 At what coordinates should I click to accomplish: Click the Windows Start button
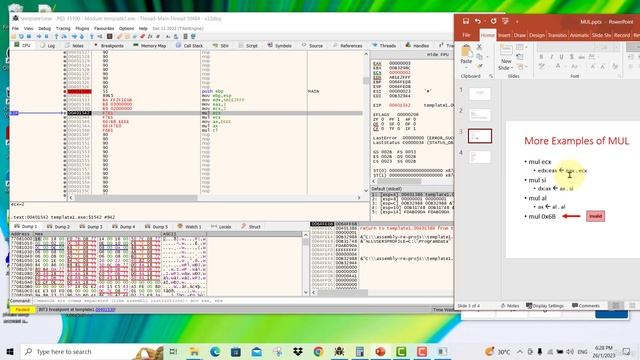[x=10, y=351]
